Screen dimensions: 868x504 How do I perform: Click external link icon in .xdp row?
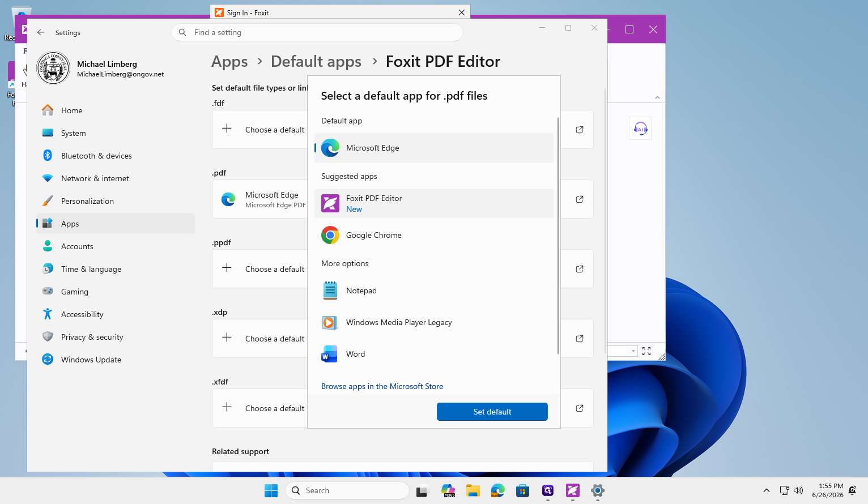tap(580, 339)
